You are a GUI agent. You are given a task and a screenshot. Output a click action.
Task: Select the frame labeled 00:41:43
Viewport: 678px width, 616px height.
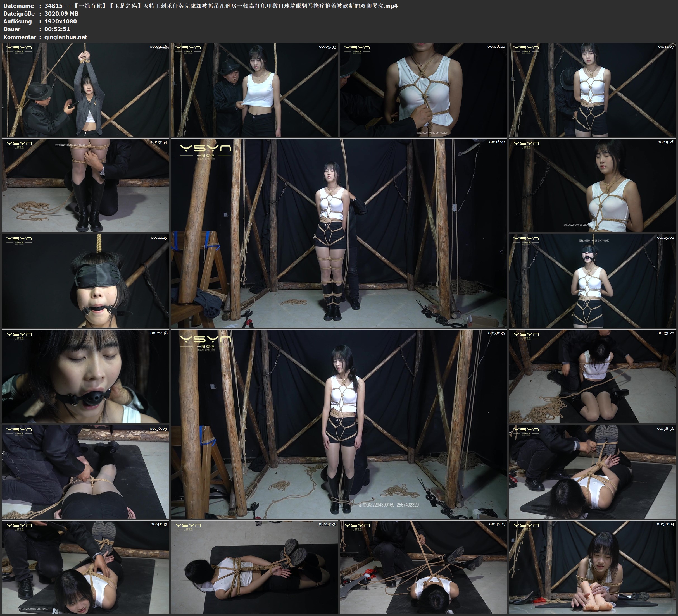(85, 567)
